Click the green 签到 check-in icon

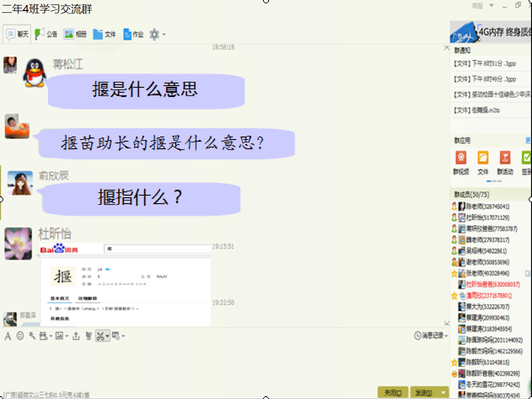(x=526, y=158)
